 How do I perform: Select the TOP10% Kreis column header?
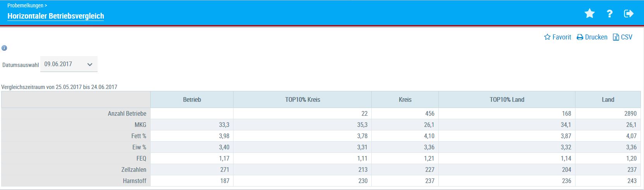[x=302, y=100]
